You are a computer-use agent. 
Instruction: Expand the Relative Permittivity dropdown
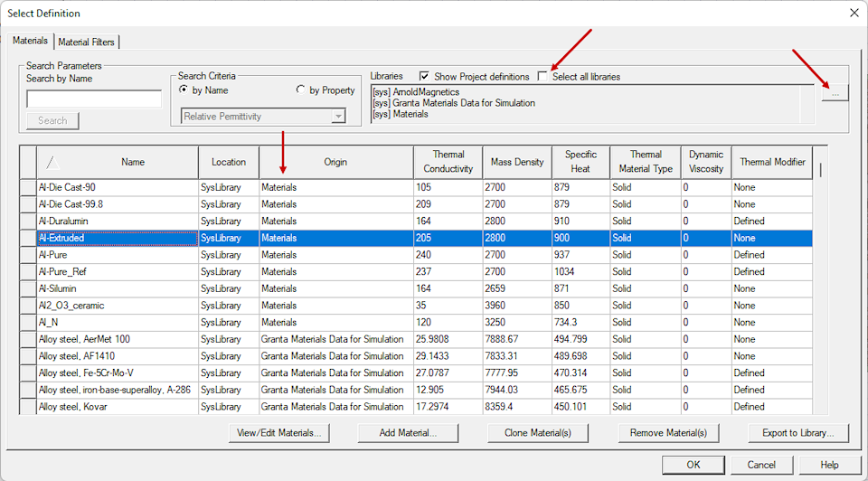pos(338,116)
